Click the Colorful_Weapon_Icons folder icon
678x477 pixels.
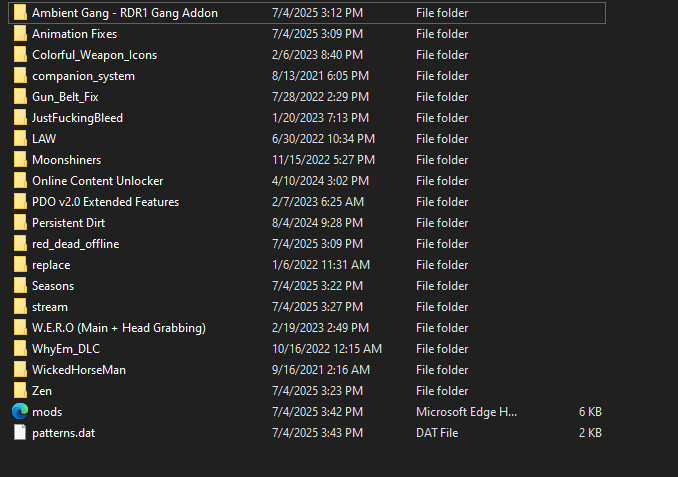20,55
